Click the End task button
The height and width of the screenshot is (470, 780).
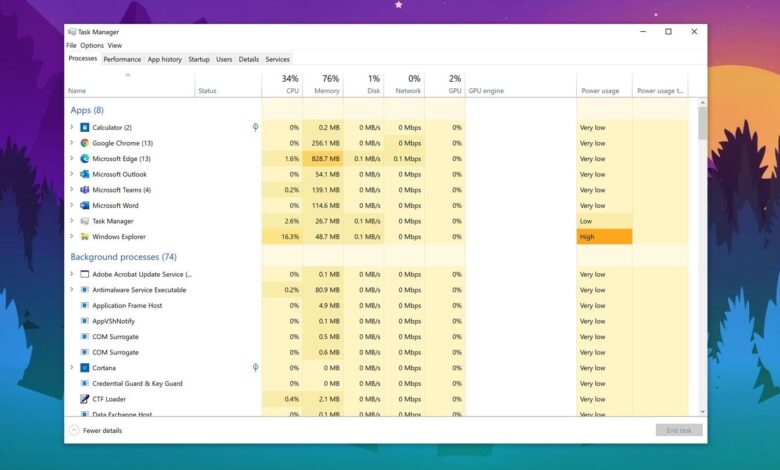(x=679, y=430)
